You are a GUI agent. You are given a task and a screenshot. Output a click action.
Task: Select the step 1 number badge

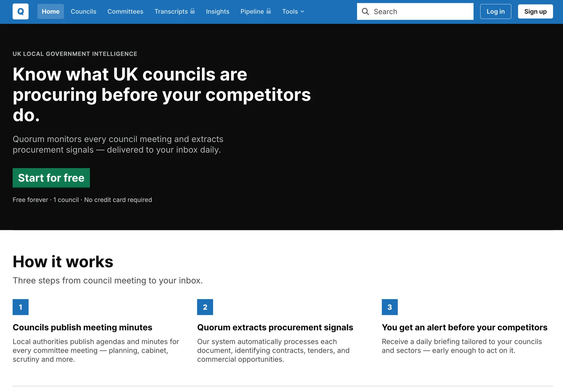[21, 307]
